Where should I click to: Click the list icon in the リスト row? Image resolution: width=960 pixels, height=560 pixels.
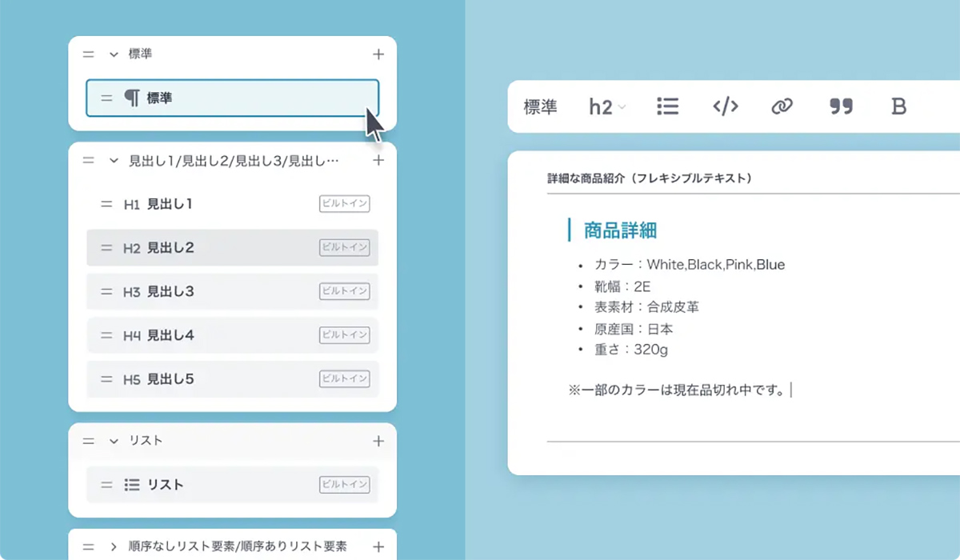(x=132, y=485)
